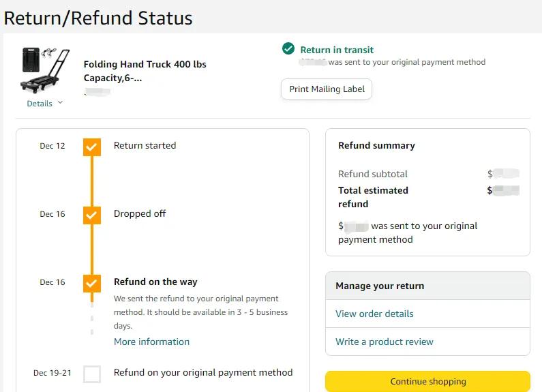Open View order details

[374, 314]
